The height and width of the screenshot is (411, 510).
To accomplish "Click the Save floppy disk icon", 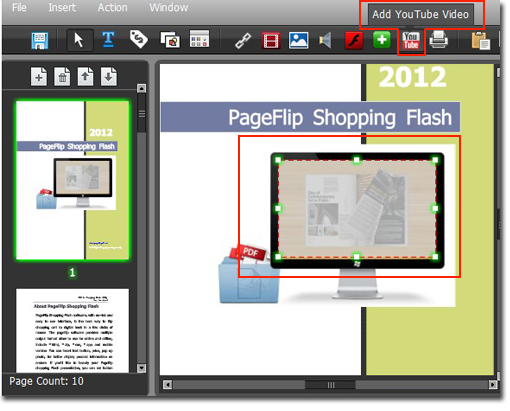I will click(x=40, y=40).
